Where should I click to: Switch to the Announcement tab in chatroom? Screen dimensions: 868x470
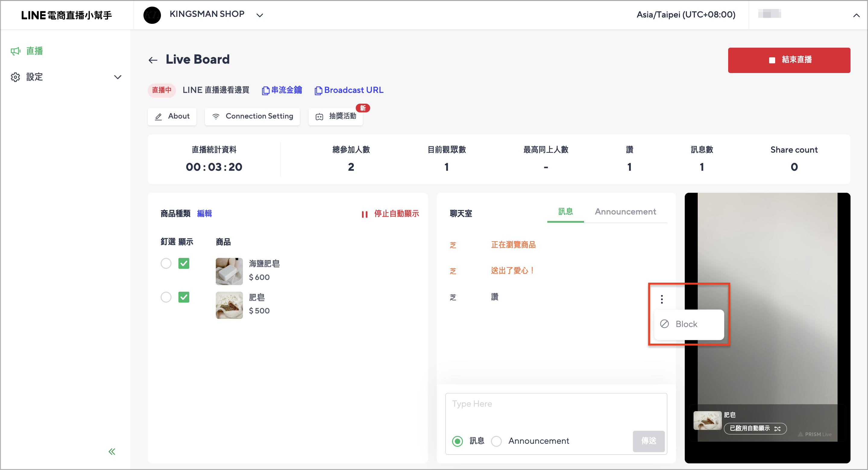625,212
